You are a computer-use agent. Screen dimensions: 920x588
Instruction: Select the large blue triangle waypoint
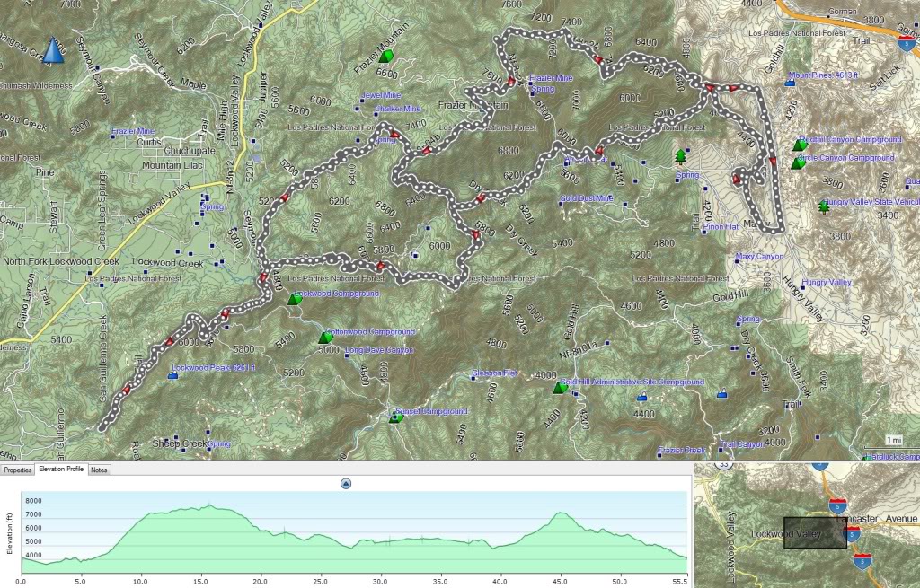coord(54,51)
